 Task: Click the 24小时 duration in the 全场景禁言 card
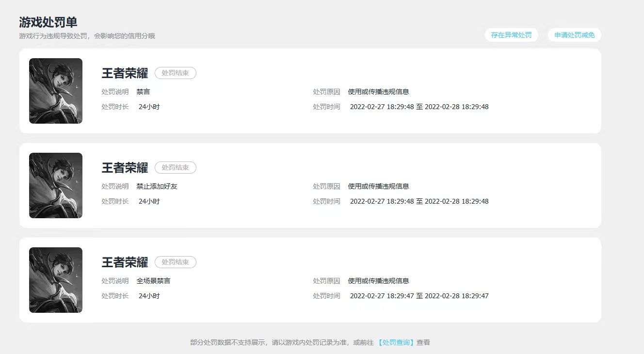coord(149,296)
